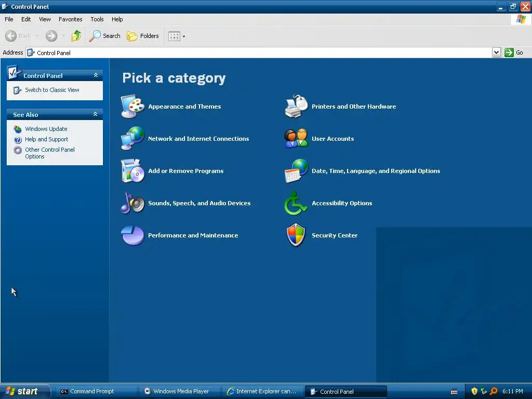Click the network connection tray icon

pyautogui.click(x=484, y=391)
